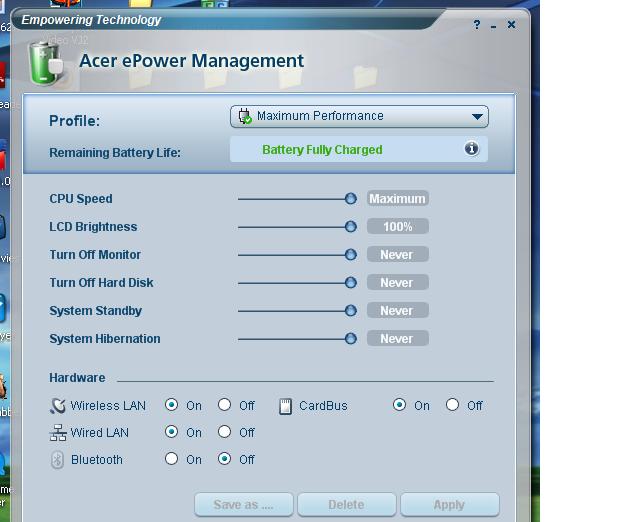Viewport: 640px width, 522px height.
Task: Open the Profile dropdown list
Action: click(359, 116)
